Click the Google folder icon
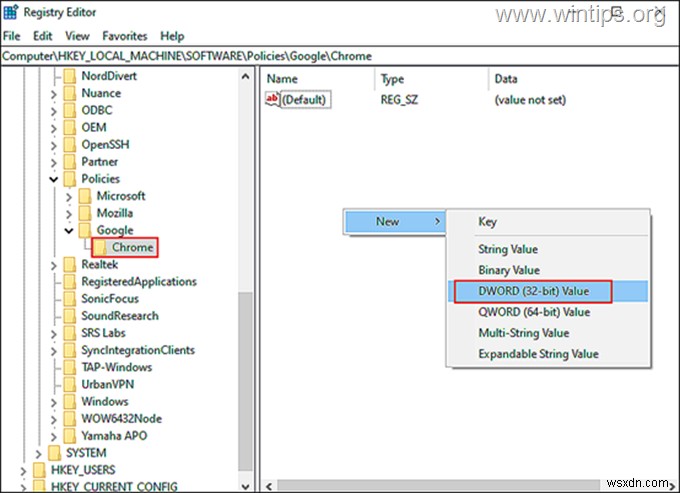 click(x=85, y=230)
